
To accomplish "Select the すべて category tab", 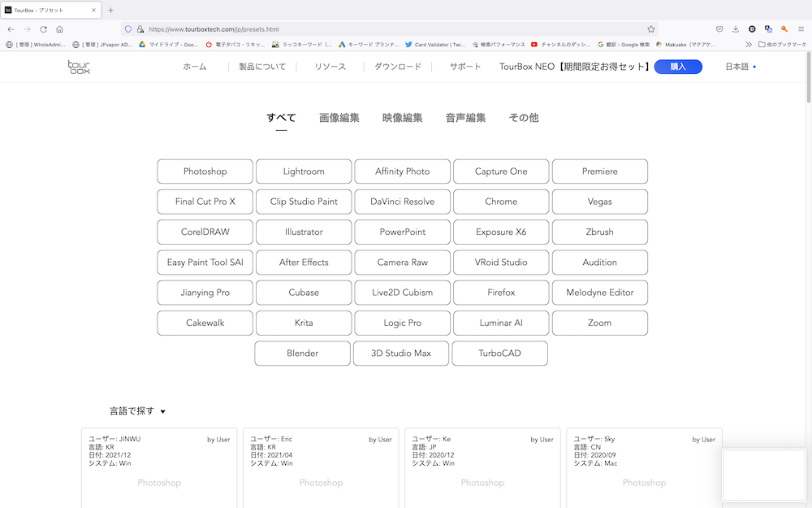I will click(281, 118).
